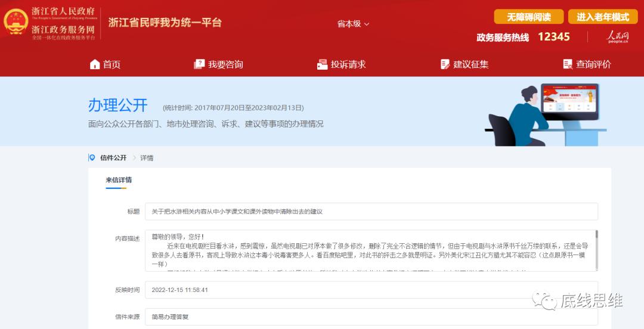This screenshot has width=644, height=329.
Task: Click the 无障碍阅读 button
Action: click(528, 17)
